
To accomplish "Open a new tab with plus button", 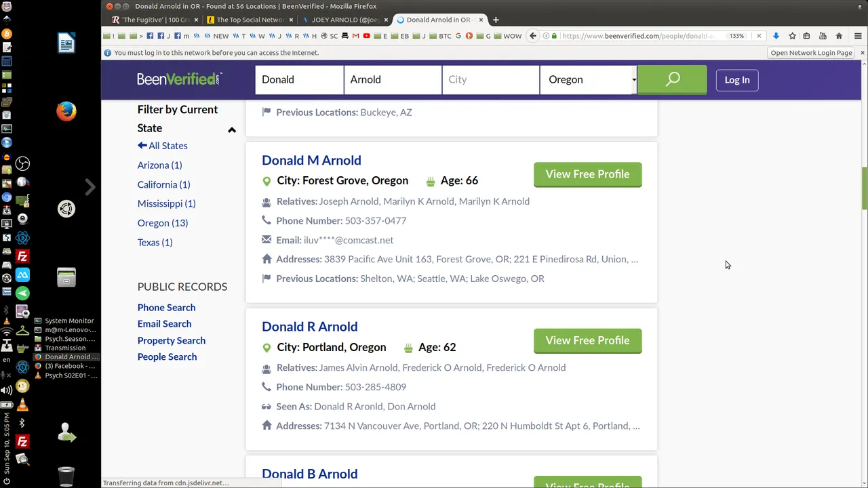I will [496, 20].
